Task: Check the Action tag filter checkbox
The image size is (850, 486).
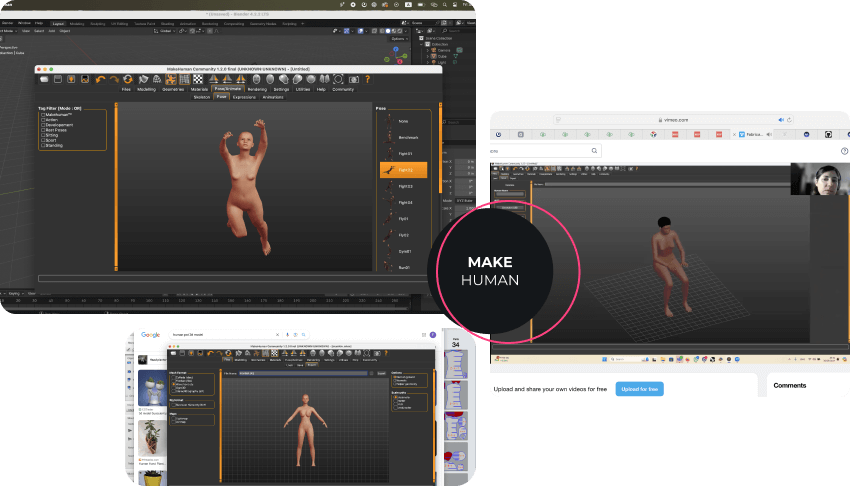Action: (43, 120)
